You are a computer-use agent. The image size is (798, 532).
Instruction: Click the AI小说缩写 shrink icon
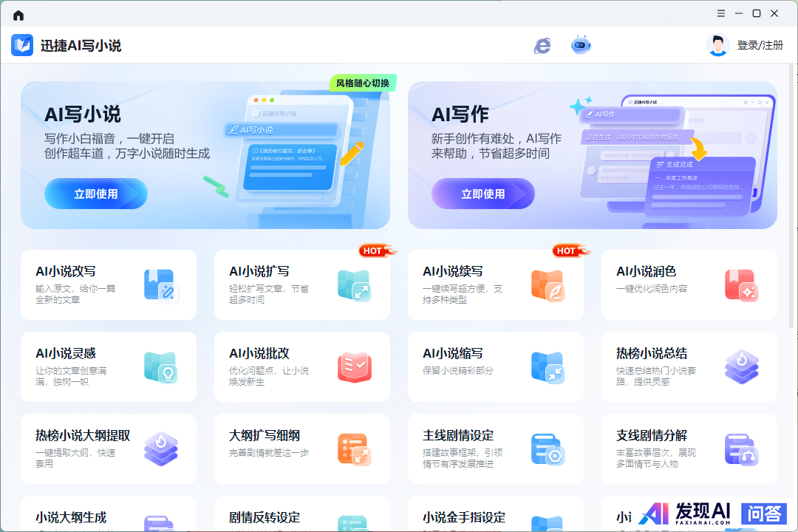(x=548, y=367)
